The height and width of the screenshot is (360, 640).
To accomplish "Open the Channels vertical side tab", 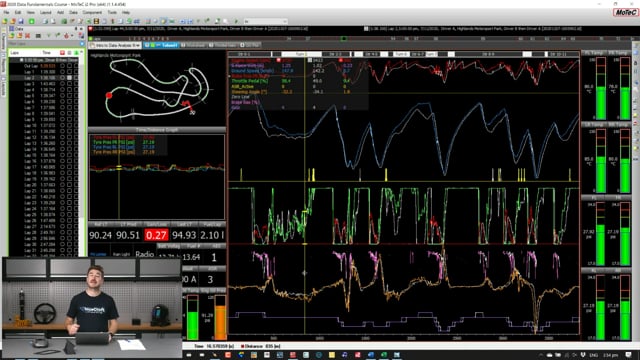I will [4, 41].
